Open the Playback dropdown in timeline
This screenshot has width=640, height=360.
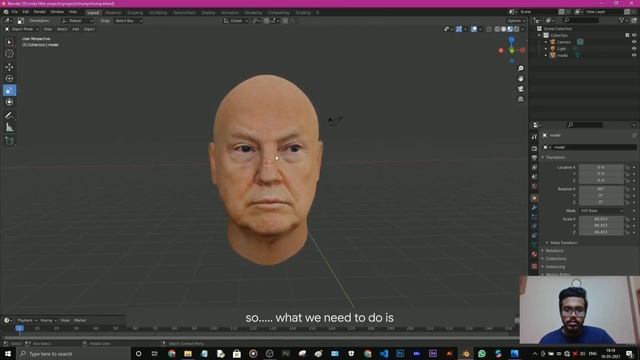(27, 320)
